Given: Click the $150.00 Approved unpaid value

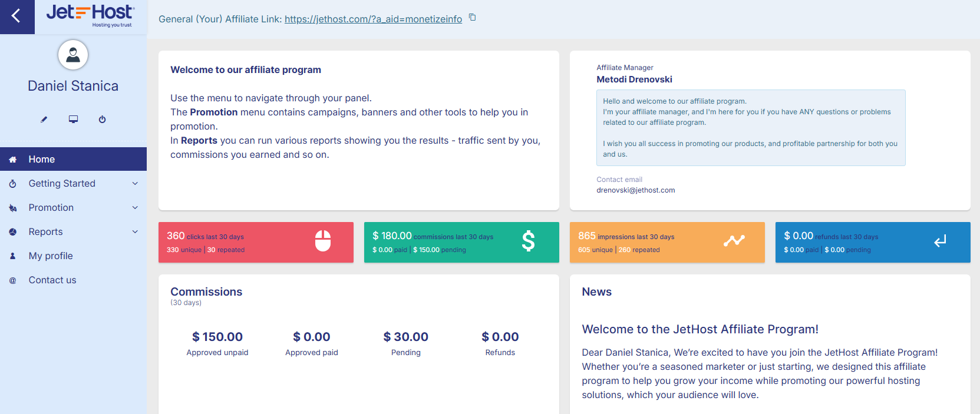Looking at the screenshot, I should pos(217,337).
